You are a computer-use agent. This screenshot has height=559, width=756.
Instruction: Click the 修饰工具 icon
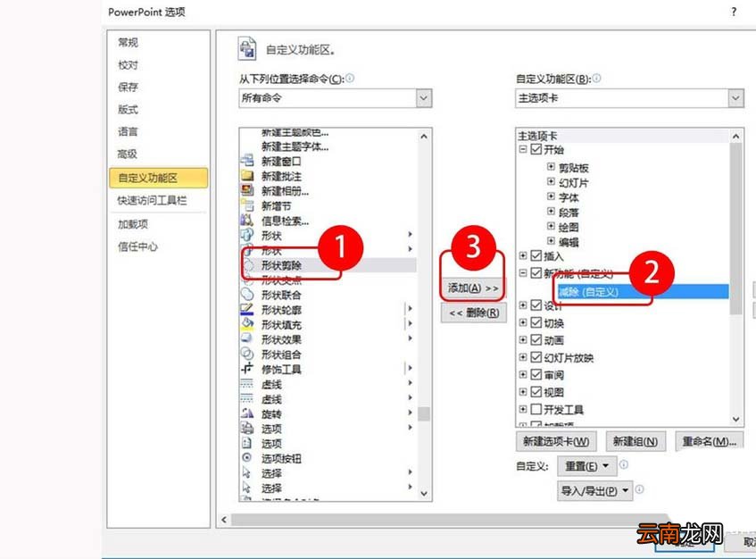(x=247, y=369)
